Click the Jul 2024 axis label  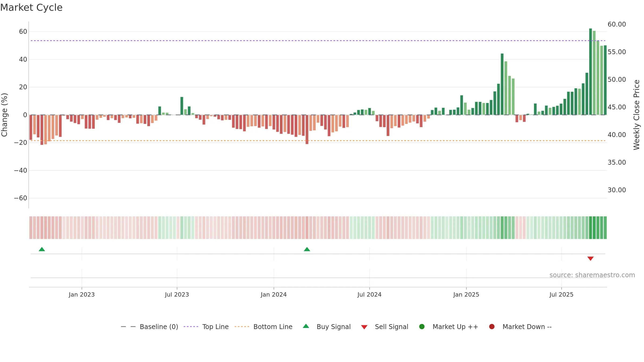(369, 295)
